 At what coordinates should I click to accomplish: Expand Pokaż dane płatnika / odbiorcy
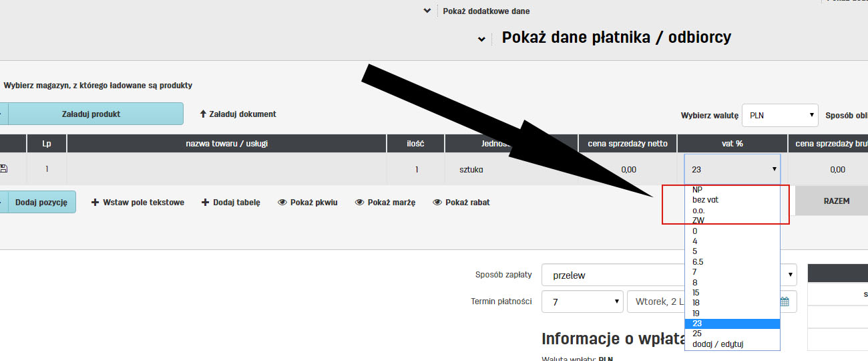(481, 39)
